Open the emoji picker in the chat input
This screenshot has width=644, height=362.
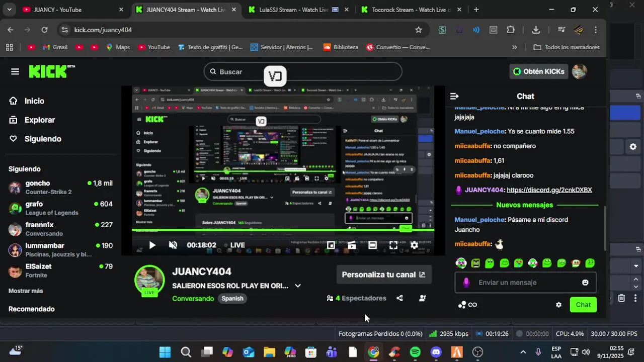point(585,283)
